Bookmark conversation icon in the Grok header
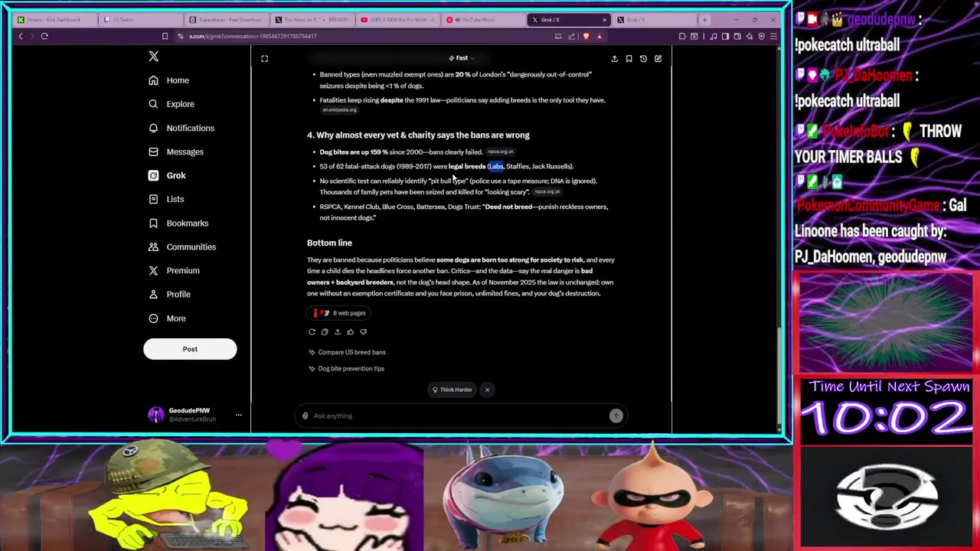 point(629,58)
